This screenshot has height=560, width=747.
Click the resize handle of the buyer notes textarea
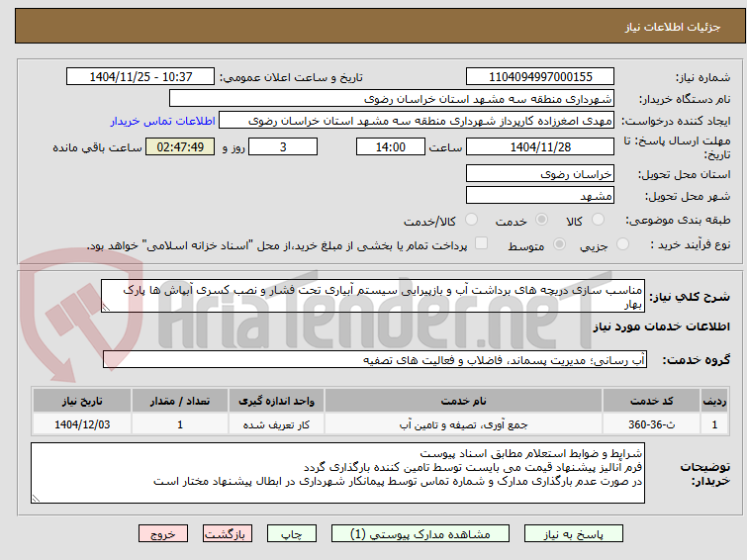click(37, 498)
